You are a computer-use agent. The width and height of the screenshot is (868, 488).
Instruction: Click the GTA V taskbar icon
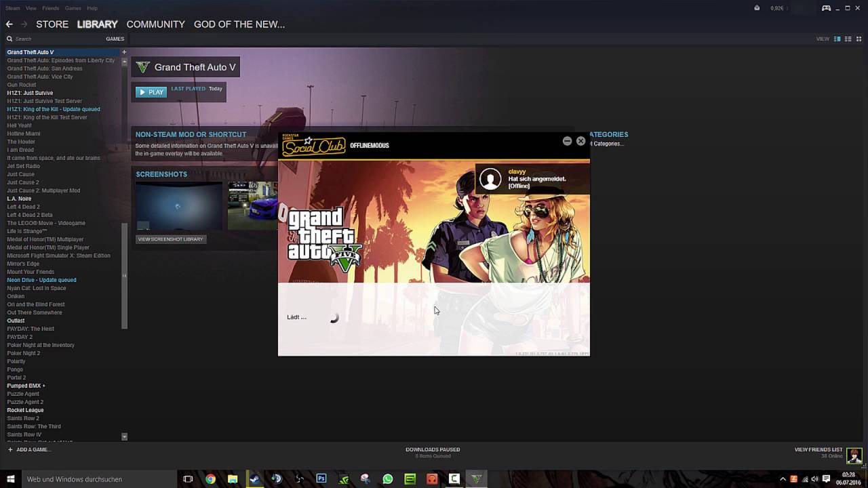pos(477,479)
